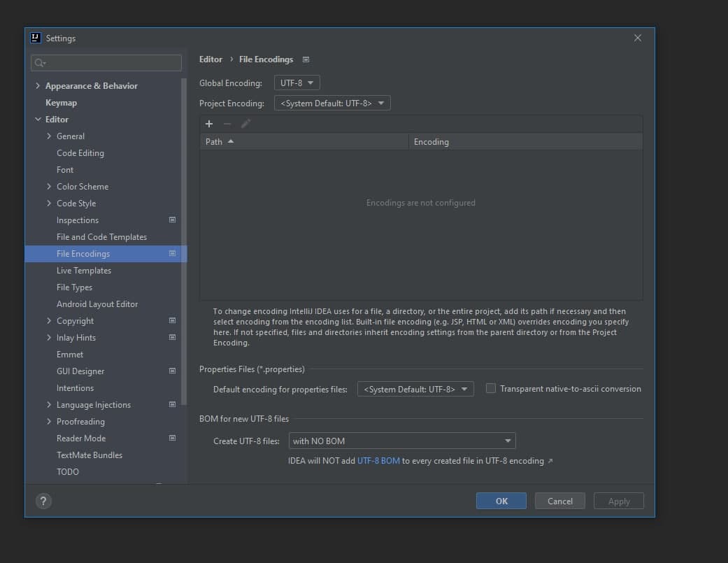
Task: Click the project icon on Reader Mode row
Action: [172, 438]
